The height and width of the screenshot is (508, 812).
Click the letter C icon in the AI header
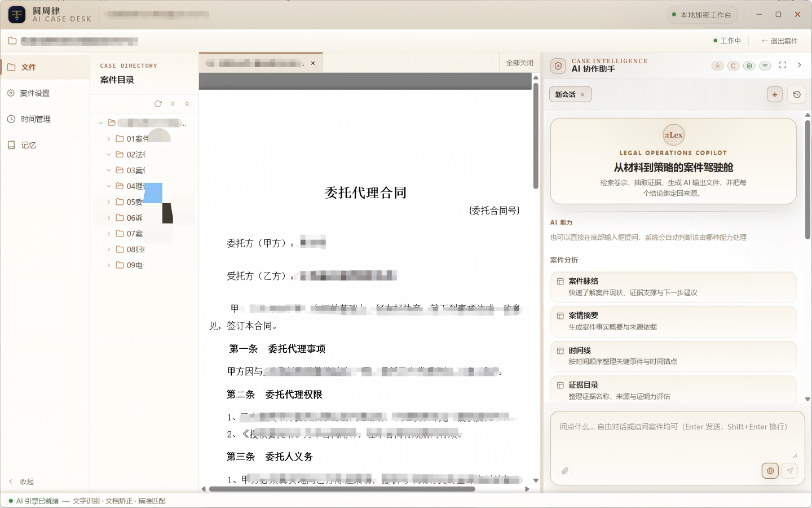pyautogui.click(x=733, y=66)
